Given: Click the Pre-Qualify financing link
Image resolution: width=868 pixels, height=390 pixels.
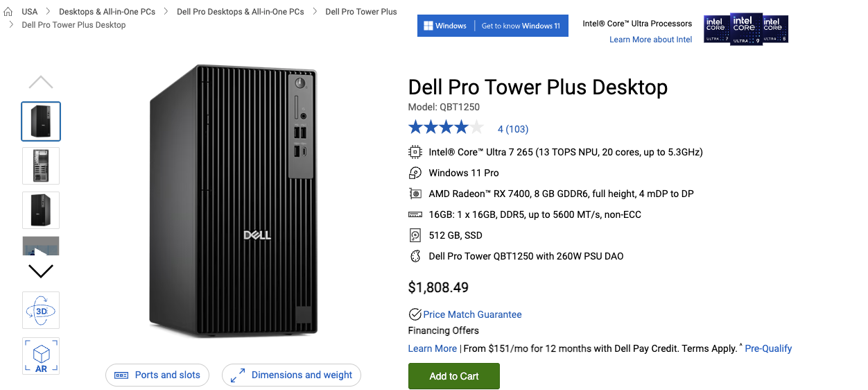Looking at the screenshot, I should pyautogui.click(x=768, y=348).
